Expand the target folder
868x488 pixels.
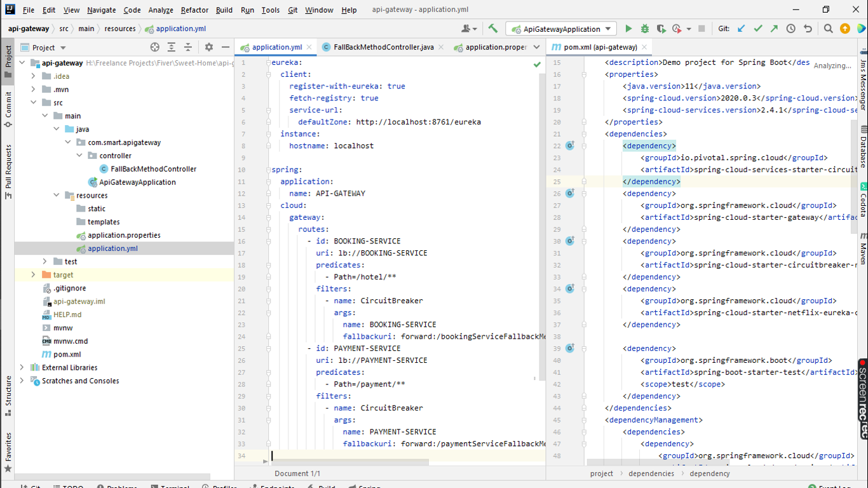[33, 275]
